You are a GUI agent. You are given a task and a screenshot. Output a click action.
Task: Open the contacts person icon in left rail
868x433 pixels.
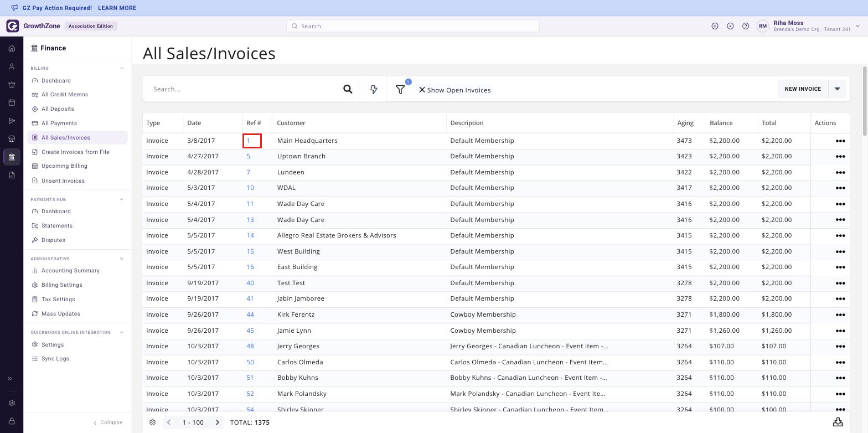pyautogui.click(x=12, y=66)
